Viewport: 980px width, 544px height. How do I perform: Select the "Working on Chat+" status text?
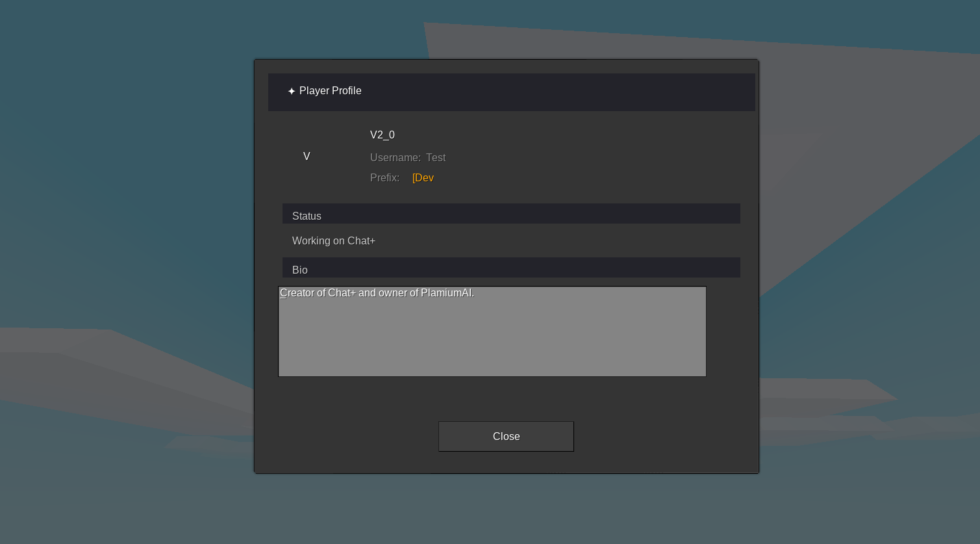pyautogui.click(x=333, y=241)
